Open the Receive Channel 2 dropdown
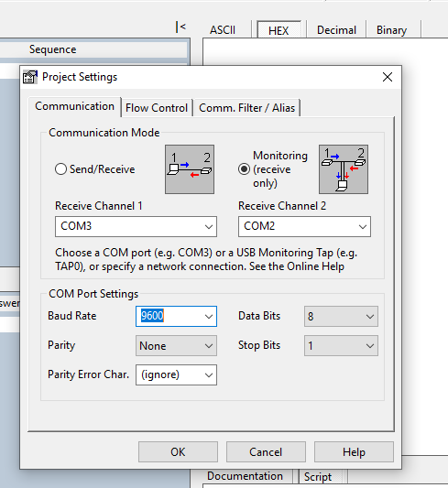 pos(304,226)
